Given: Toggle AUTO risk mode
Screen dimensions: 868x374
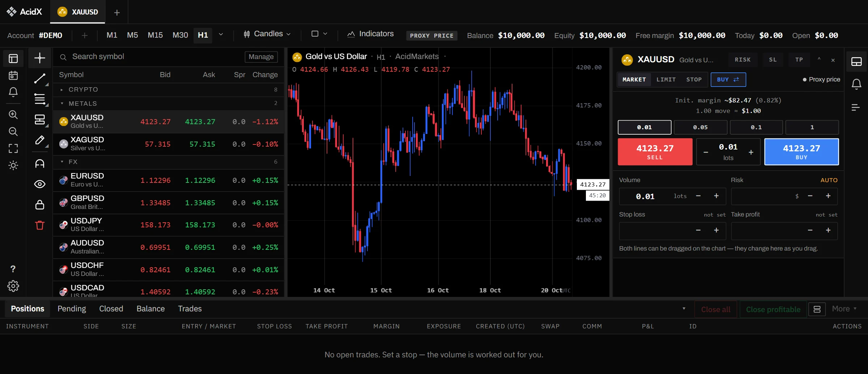Looking at the screenshot, I should click(x=829, y=180).
